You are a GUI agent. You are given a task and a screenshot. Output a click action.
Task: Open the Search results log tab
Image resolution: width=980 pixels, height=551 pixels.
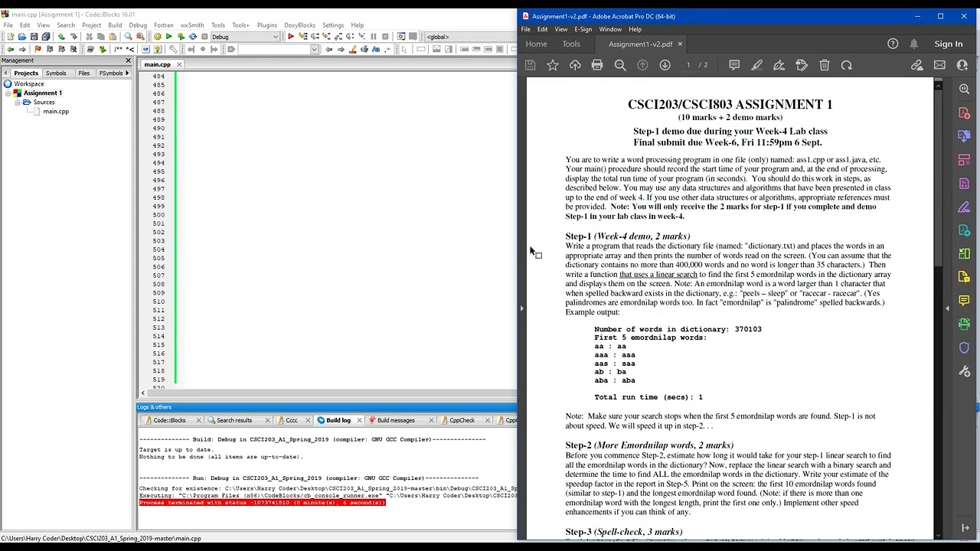234,420
